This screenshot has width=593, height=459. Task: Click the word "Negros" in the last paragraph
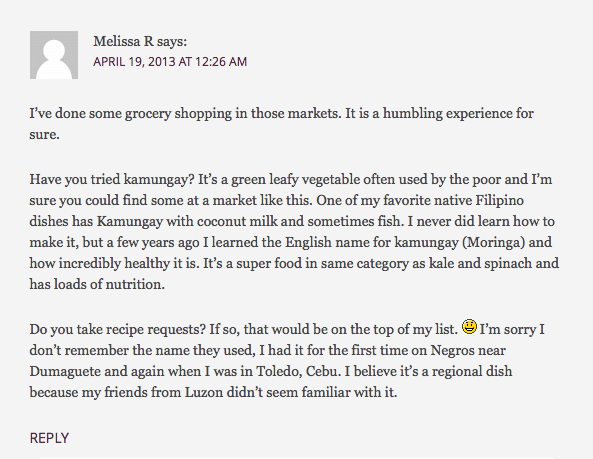452,351
